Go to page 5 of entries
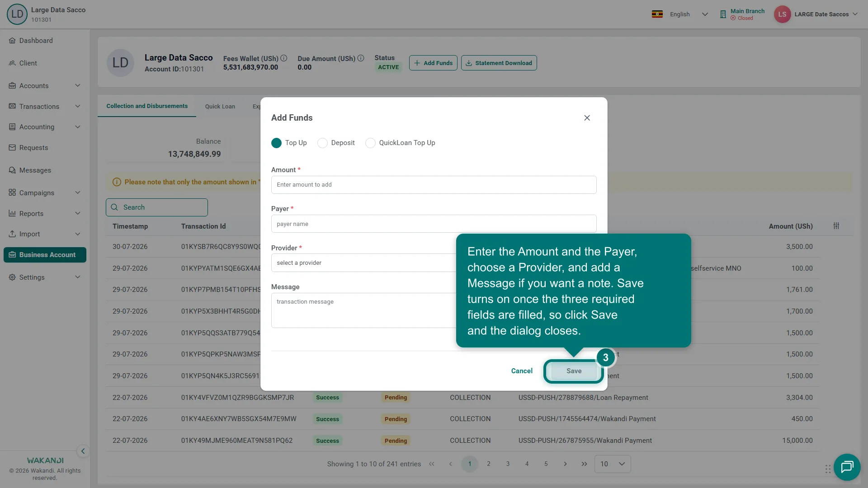 point(546,464)
